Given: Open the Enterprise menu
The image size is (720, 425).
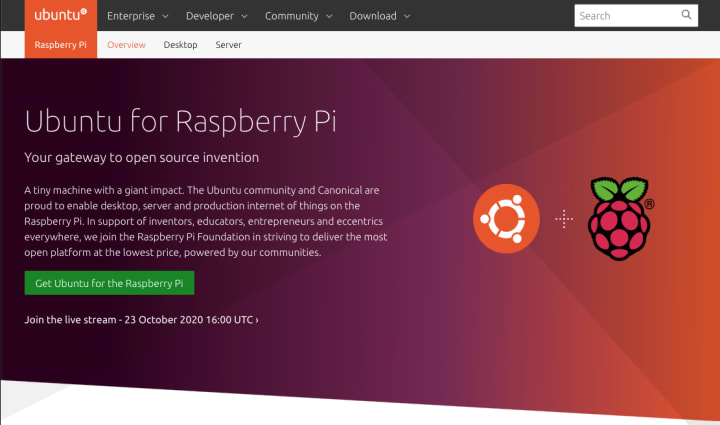Looking at the screenshot, I should (x=131, y=16).
